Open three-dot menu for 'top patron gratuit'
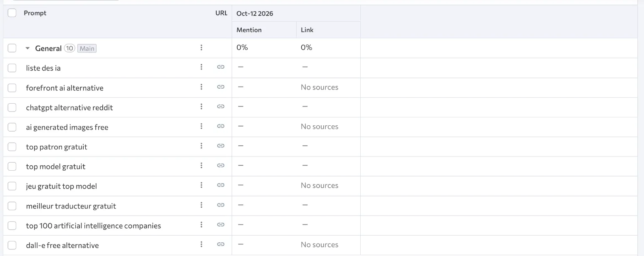The width and height of the screenshot is (644, 256). (x=201, y=146)
